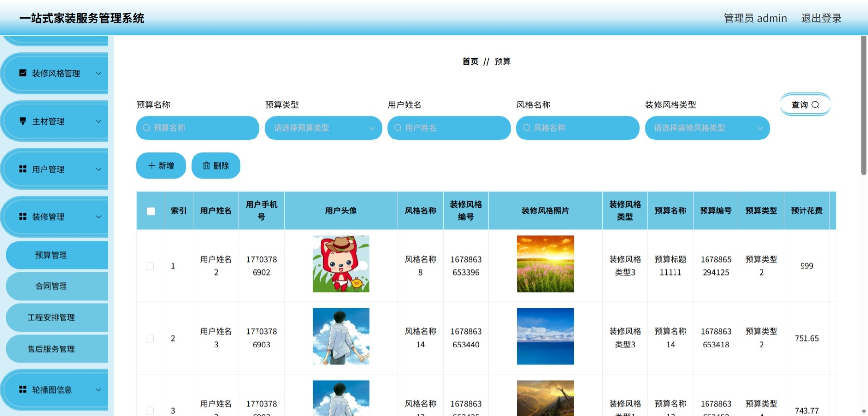Click the plus icon on 新增 button
868x416 pixels.
tap(152, 166)
